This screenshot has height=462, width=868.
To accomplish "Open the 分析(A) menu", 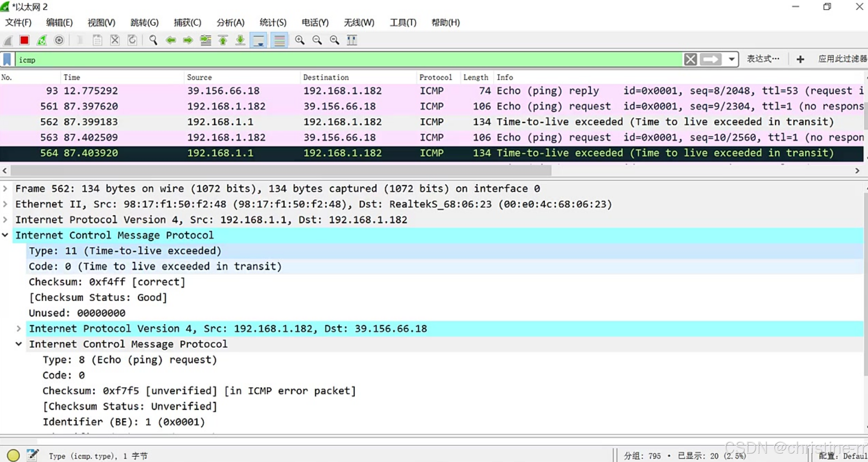I will click(230, 23).
